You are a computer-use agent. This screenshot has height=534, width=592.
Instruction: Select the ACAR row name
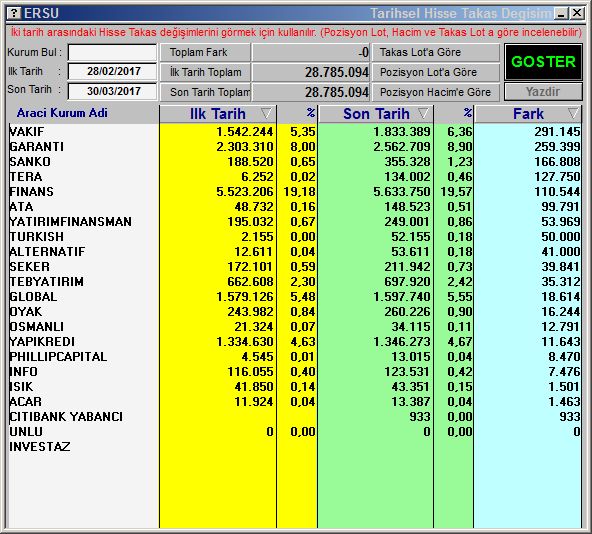click(25, 402)
